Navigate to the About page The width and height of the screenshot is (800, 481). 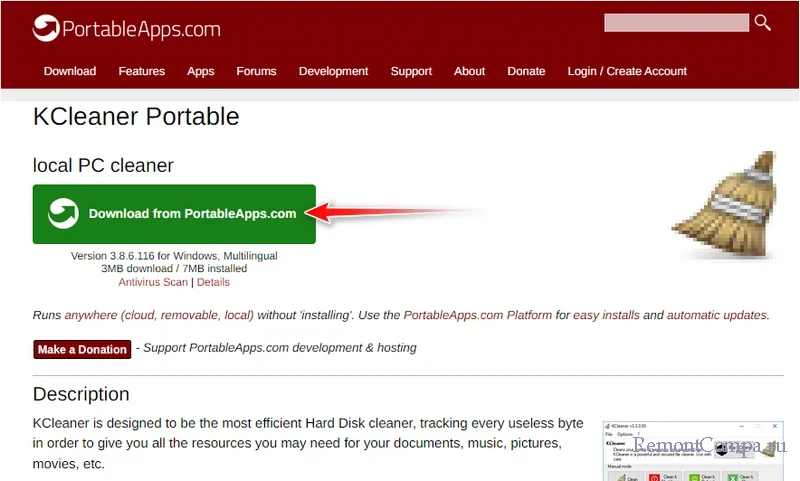(469, 71)
